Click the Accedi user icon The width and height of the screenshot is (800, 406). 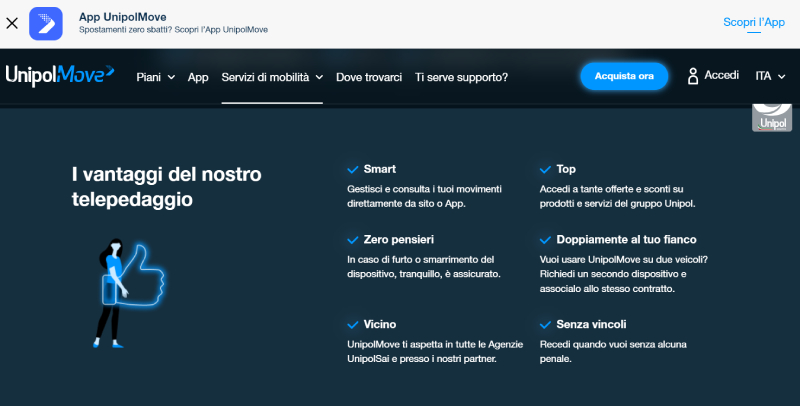693,76
